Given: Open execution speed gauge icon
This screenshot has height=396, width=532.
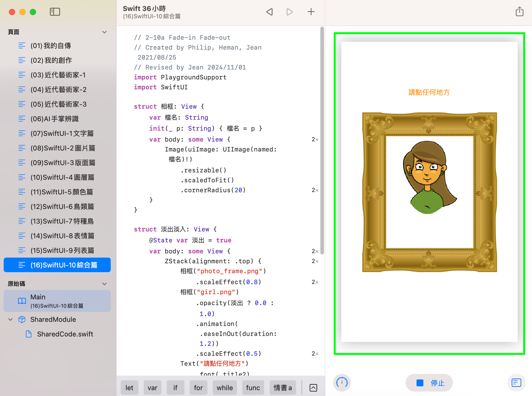Looking at the screenshot, I should 342,383.
